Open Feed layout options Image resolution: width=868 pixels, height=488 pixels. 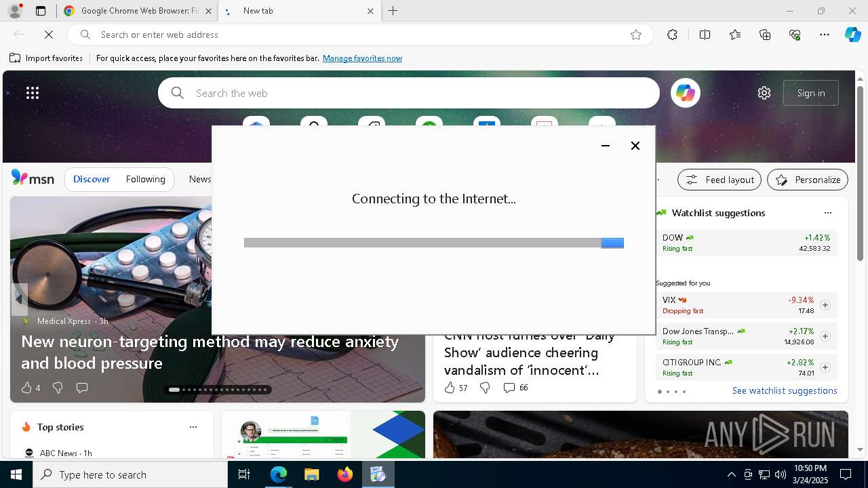(719, 180)
